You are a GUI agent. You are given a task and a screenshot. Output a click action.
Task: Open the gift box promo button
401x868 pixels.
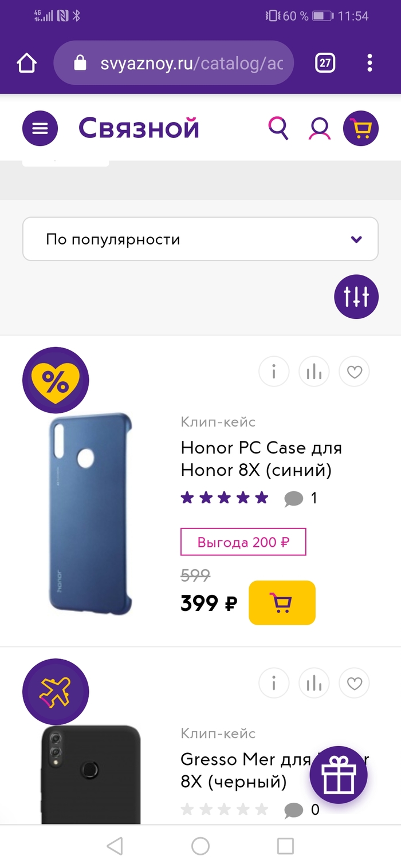339,775
